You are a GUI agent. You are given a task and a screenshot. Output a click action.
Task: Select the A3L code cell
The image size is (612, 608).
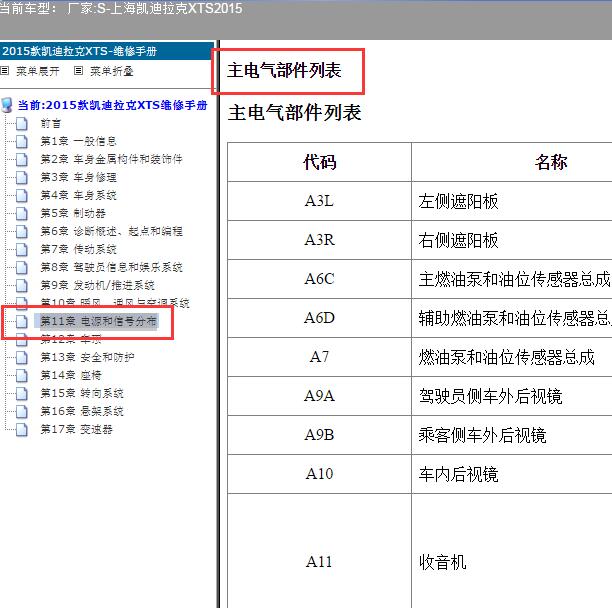(x=319, y=201)
